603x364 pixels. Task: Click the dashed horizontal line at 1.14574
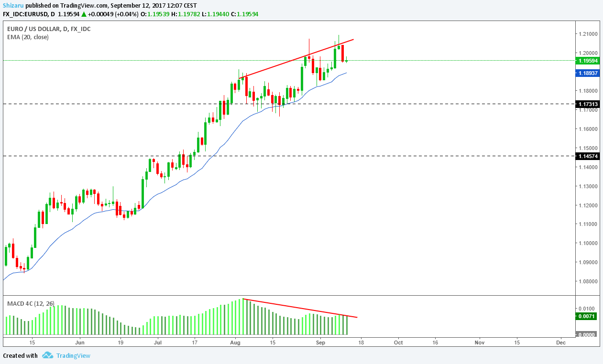(x=288, y=156)
